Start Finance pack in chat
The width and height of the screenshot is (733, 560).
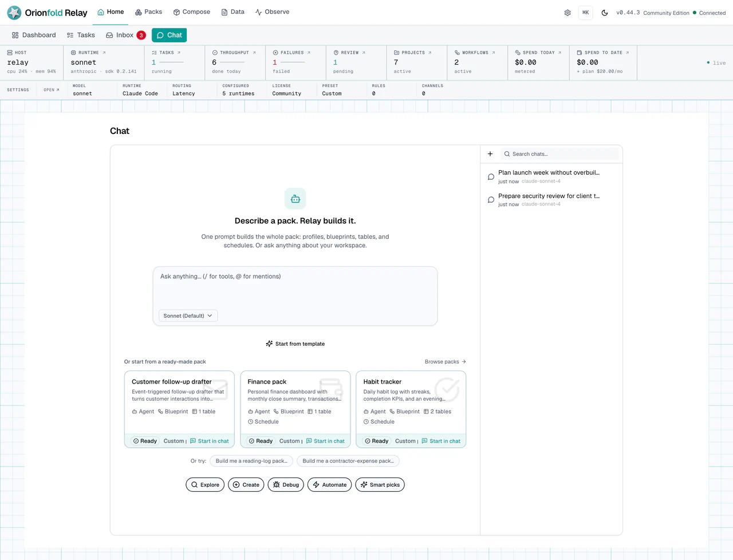click(325, 441)
